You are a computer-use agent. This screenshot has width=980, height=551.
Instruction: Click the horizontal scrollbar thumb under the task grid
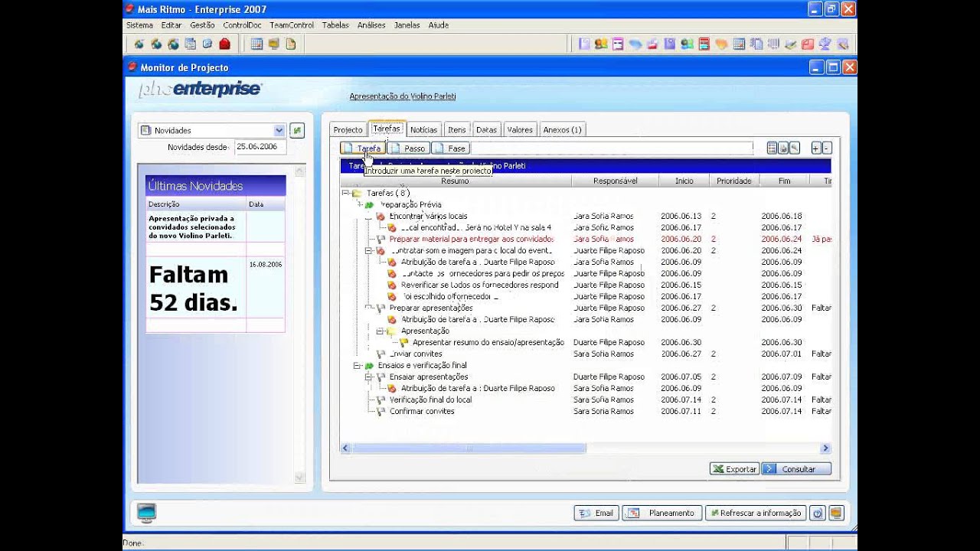pos(469,448)
